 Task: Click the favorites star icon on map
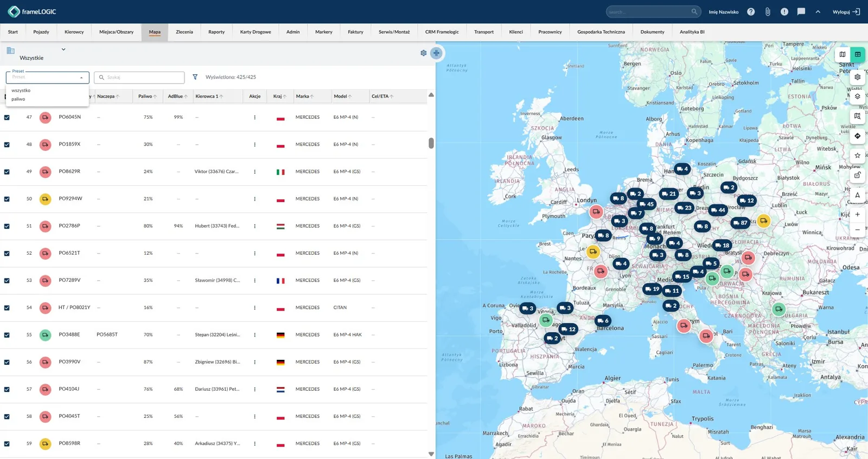(x=858, y=156)
